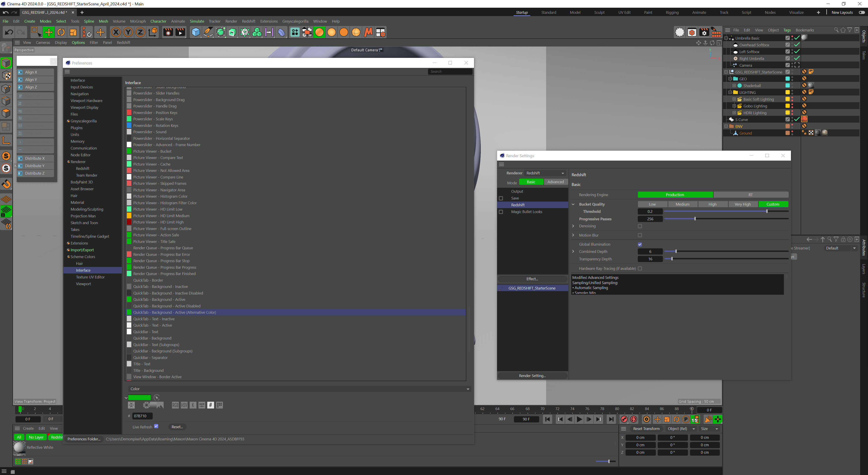Image resolution: width=868 pixels, height=475 pixels.
Task: Select RT rendering engine button
Action: 751,195
